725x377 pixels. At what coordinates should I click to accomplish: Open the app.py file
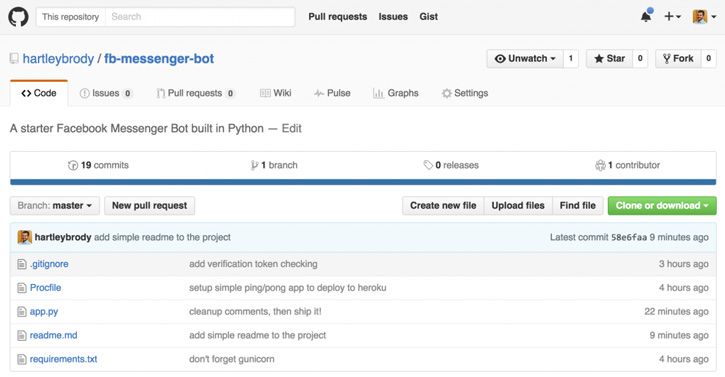pos(44,312)
